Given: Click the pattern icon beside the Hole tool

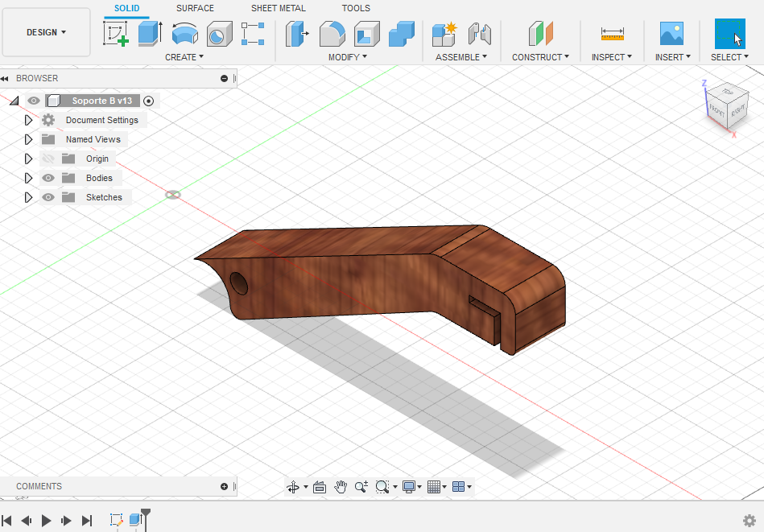Looking at the screenshot, I should [253, 34].
